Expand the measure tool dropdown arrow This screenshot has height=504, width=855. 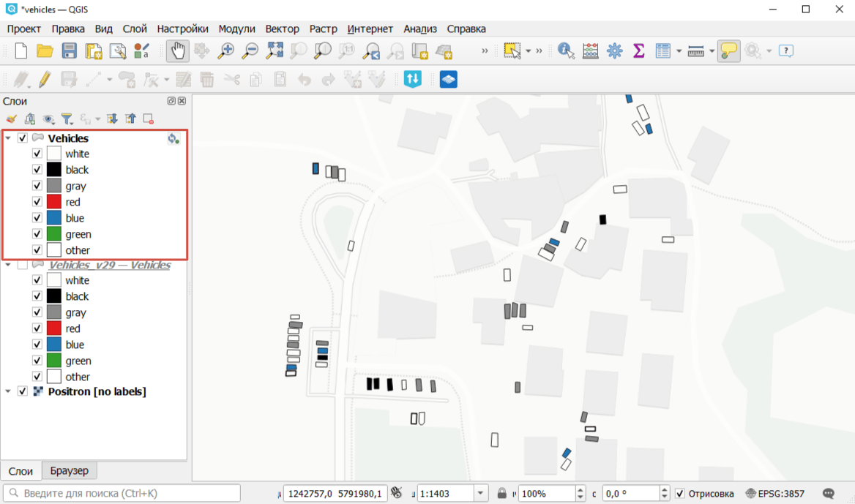click(x=712, y=51)
